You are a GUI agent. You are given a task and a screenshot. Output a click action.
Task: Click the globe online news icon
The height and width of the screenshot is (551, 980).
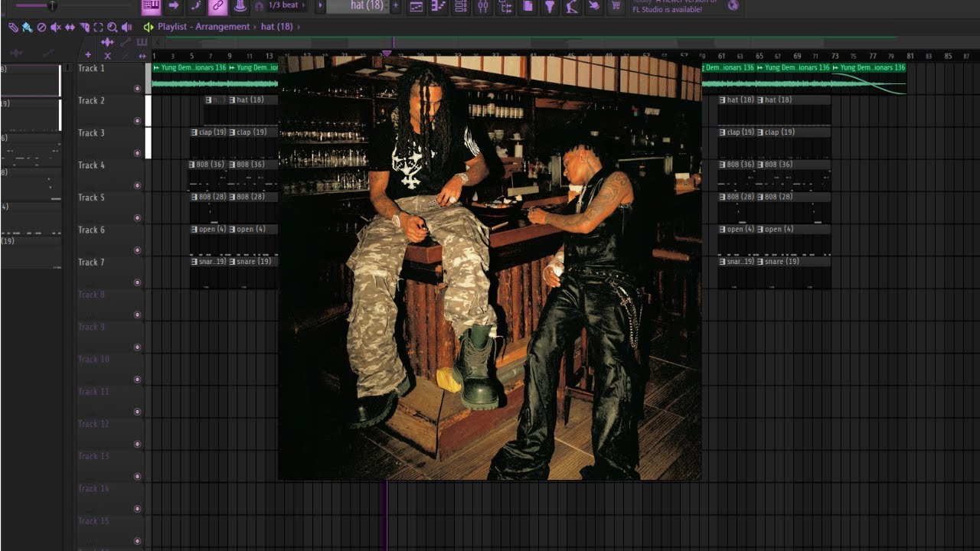[733, 5]
